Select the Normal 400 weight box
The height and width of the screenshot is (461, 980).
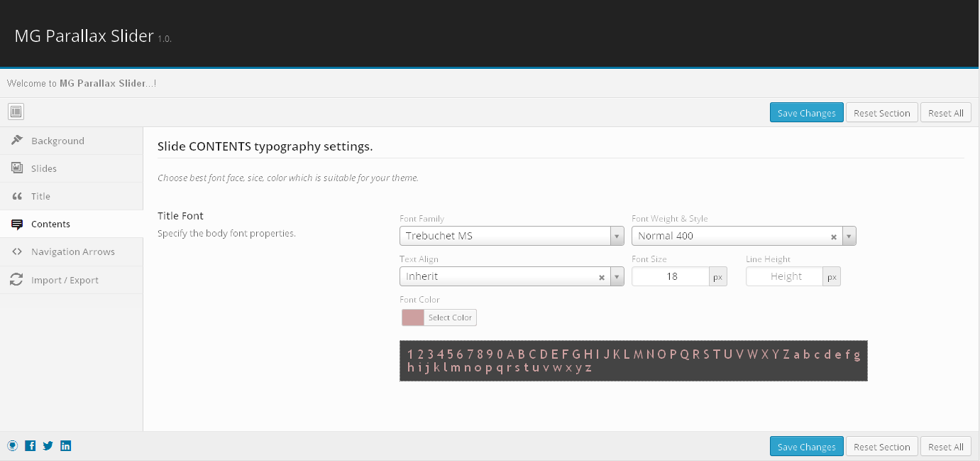pos(744,236)
